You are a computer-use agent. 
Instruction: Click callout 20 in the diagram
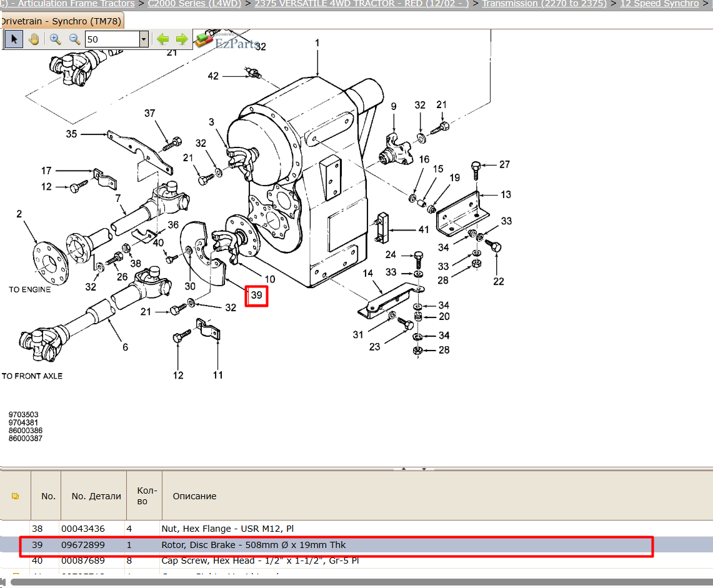pyautogui.click(x=444, y=317)
